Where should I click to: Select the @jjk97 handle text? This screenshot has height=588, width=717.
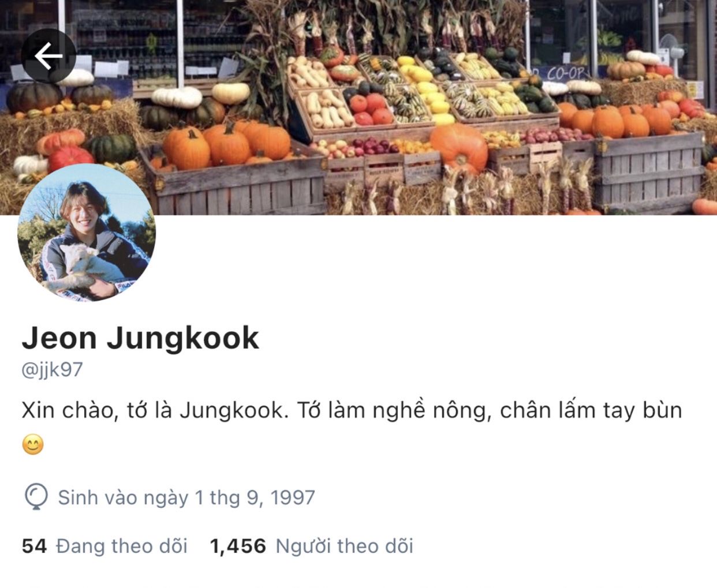[x=52, y=370]
